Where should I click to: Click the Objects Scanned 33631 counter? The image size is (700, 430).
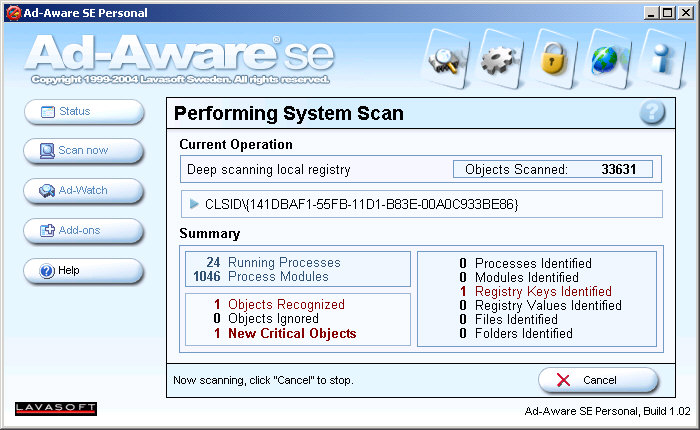(553, 169)
